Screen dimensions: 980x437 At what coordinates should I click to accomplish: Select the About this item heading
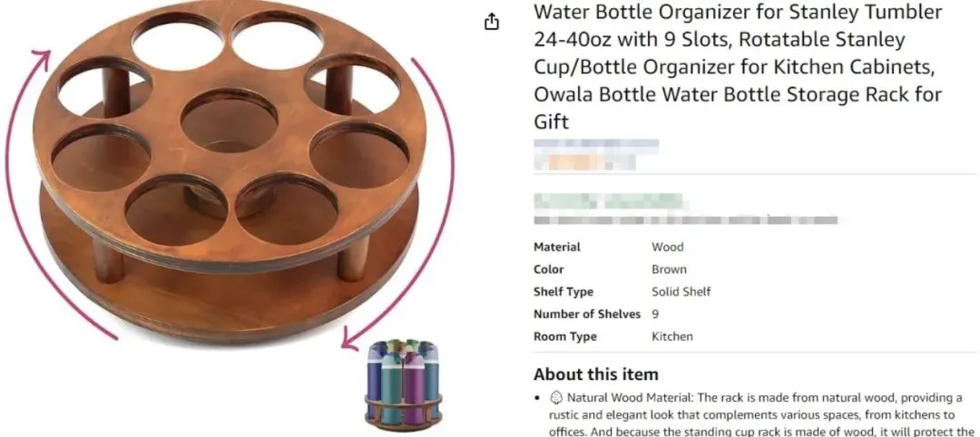pos(595,374)
